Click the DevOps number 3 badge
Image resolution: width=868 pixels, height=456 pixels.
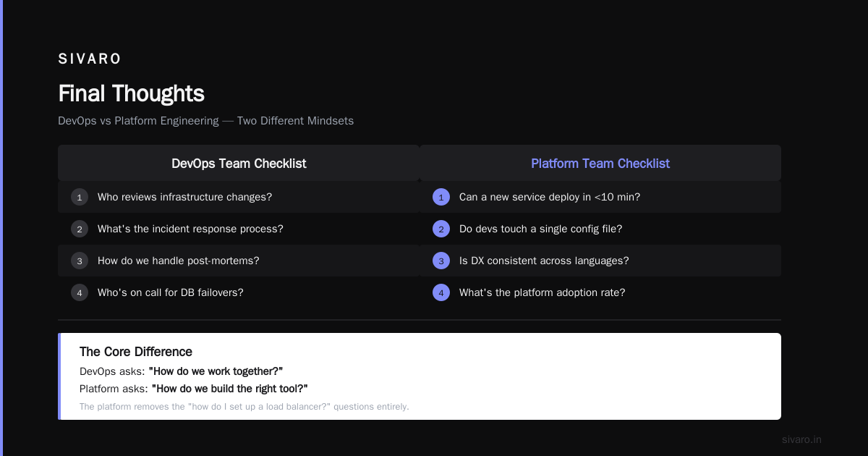click(80, 261)
